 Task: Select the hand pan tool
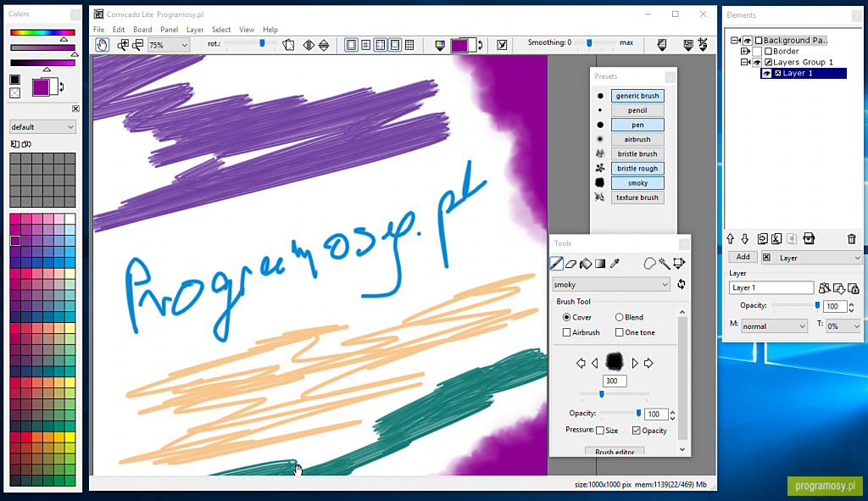102,45
